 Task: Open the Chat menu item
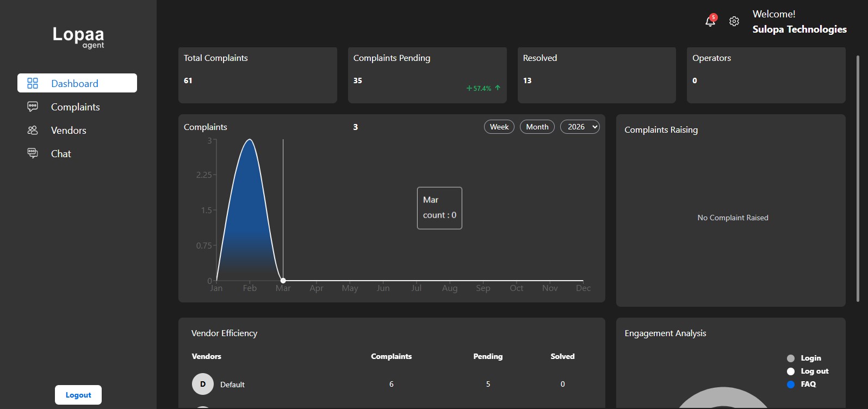[61, 154]
